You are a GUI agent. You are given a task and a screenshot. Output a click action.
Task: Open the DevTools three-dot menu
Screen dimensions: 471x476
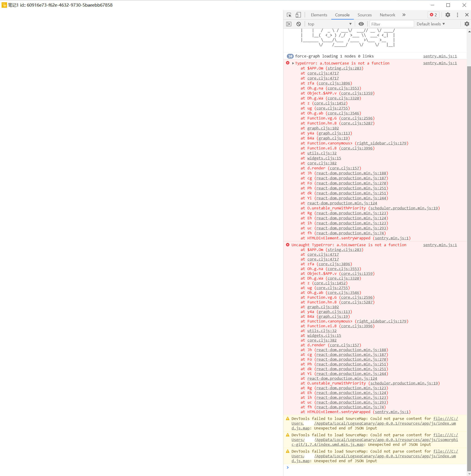click(x=457, y=15)
